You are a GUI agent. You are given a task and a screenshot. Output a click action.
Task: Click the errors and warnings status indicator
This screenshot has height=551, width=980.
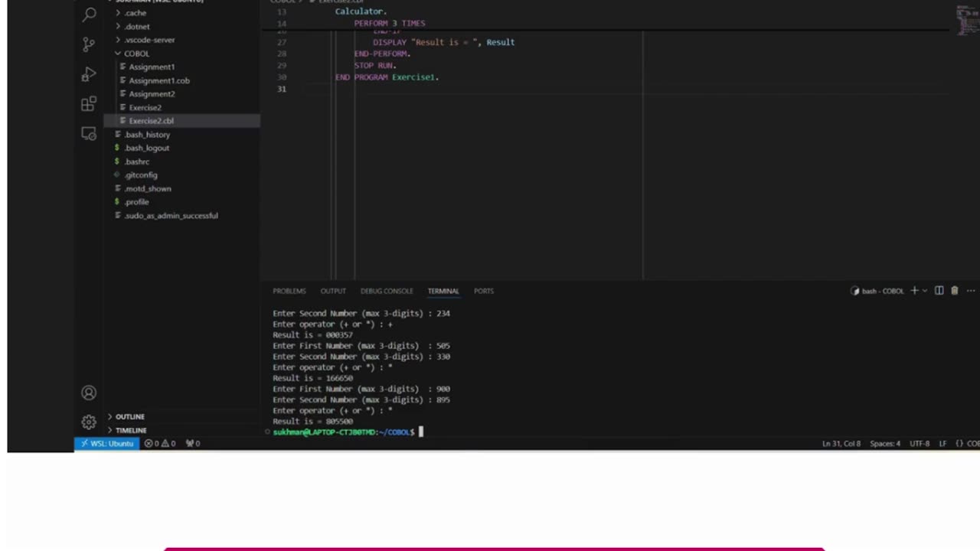point(160,443)
